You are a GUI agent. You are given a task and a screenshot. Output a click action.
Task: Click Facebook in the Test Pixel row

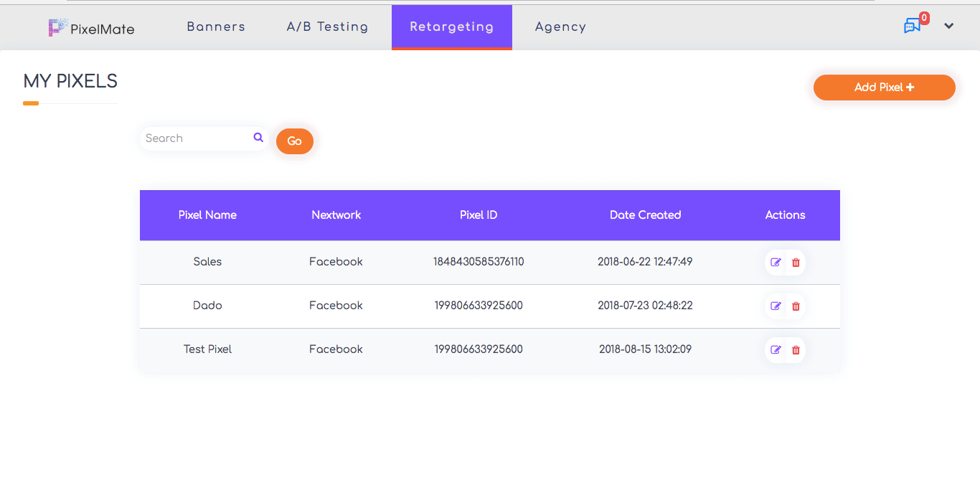pos(336,349)
